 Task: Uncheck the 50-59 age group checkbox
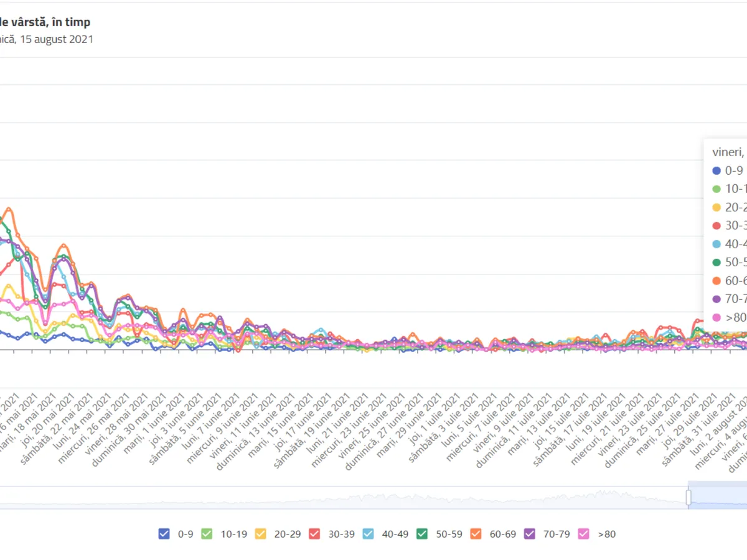pyautogui.click(x=422, y=533)
